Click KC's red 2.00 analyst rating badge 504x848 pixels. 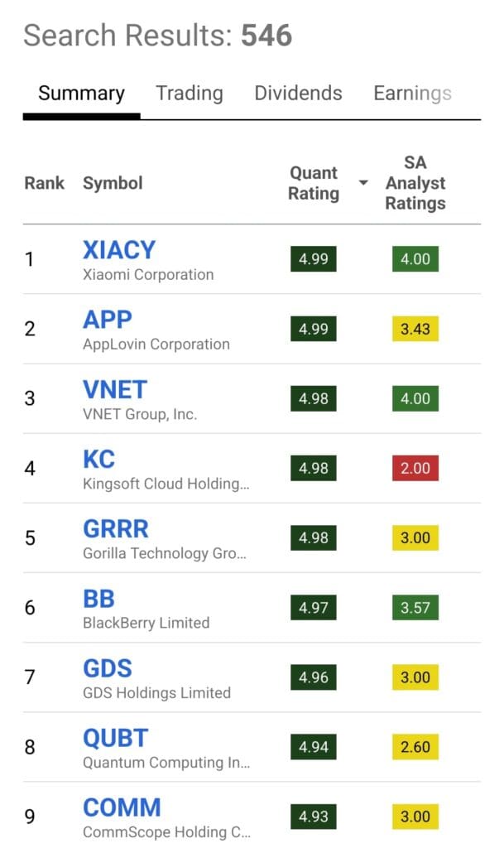(415, 468)
